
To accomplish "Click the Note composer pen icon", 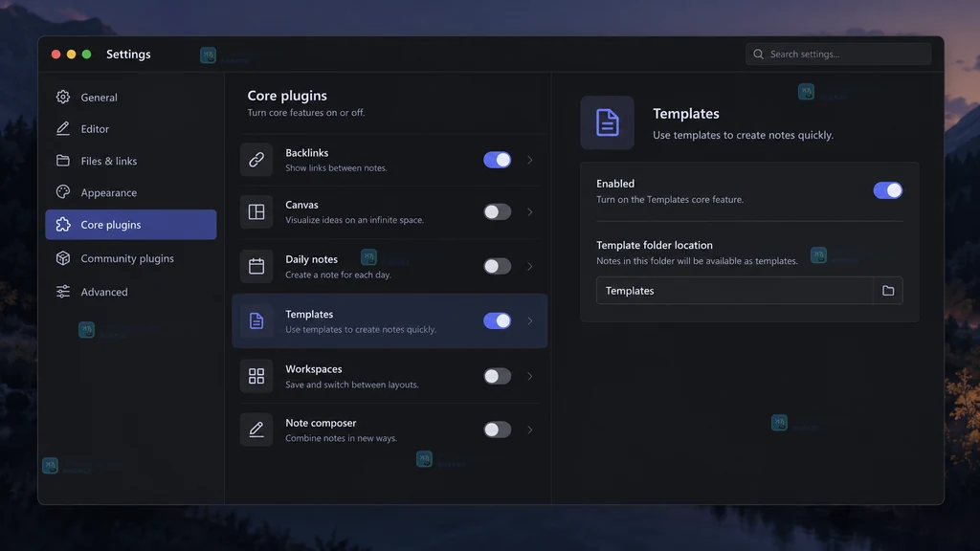I will tap(256, 430).
